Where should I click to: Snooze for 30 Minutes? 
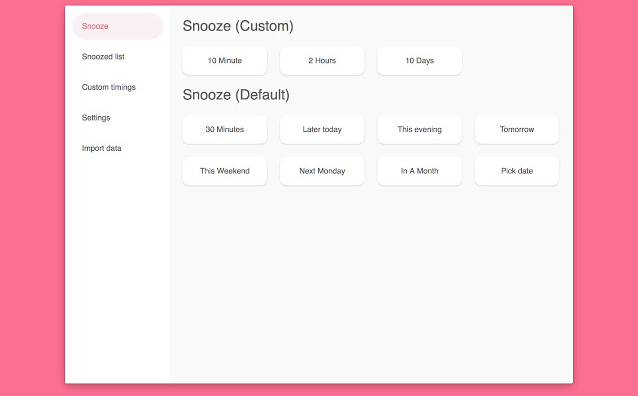coord(225,129)
